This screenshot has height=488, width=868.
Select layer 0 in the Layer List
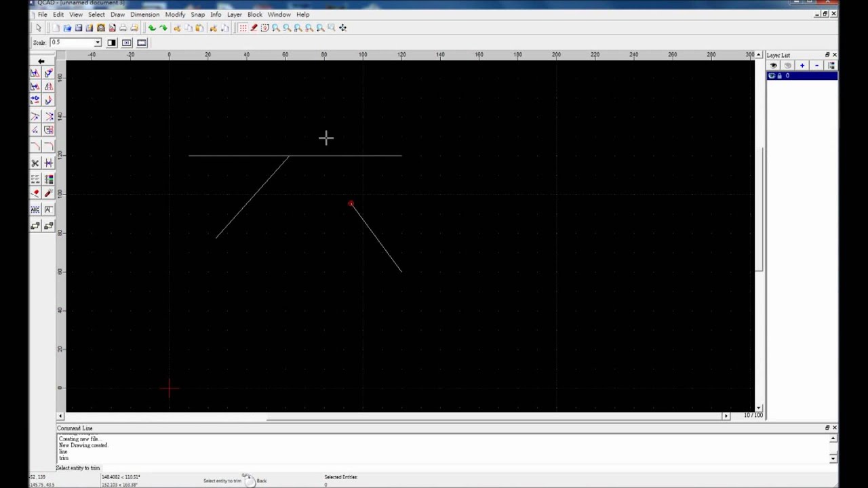802,76
